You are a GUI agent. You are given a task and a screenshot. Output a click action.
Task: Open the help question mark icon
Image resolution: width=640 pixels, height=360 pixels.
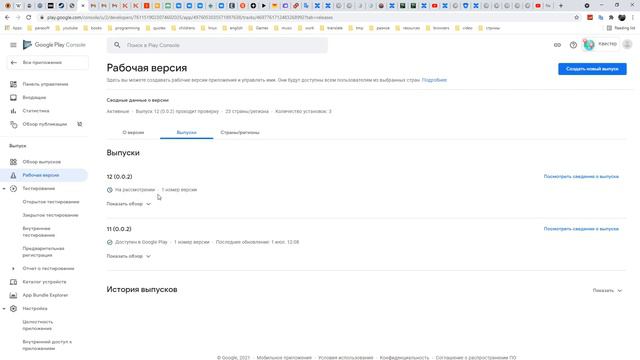click(573, 45)
